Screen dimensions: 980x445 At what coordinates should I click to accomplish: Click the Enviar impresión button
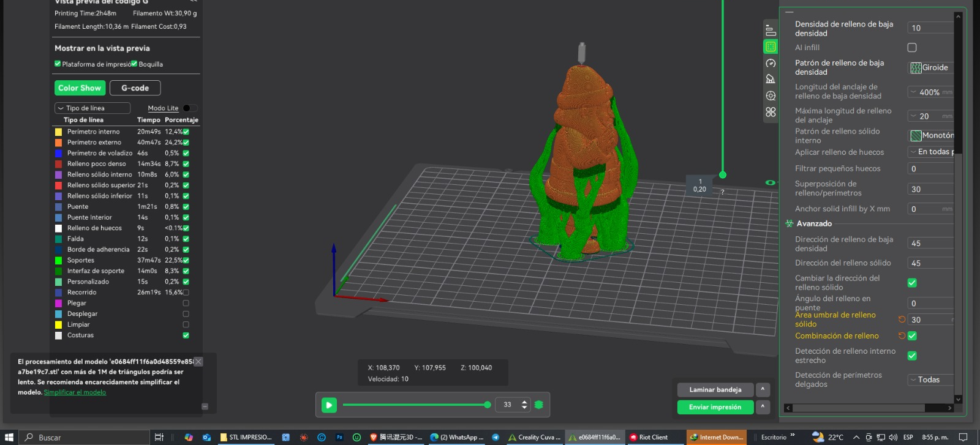pos(715,407)
